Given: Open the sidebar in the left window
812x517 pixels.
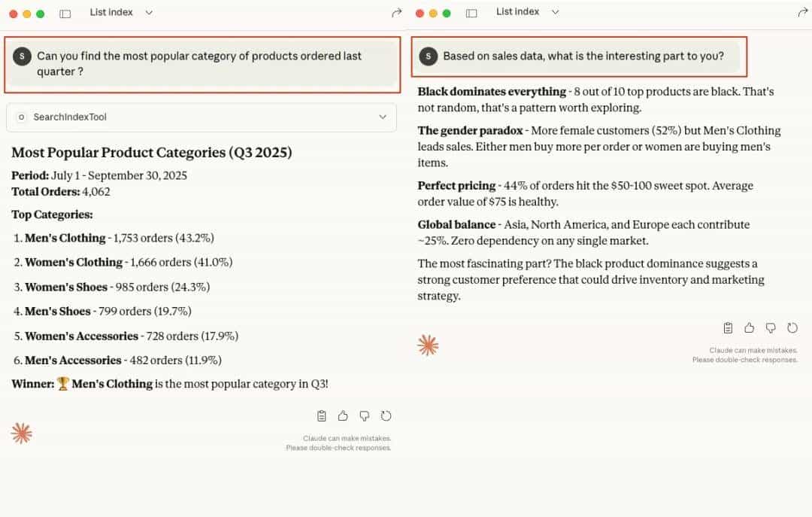Looking at the screenshot, I should [65, 13].
